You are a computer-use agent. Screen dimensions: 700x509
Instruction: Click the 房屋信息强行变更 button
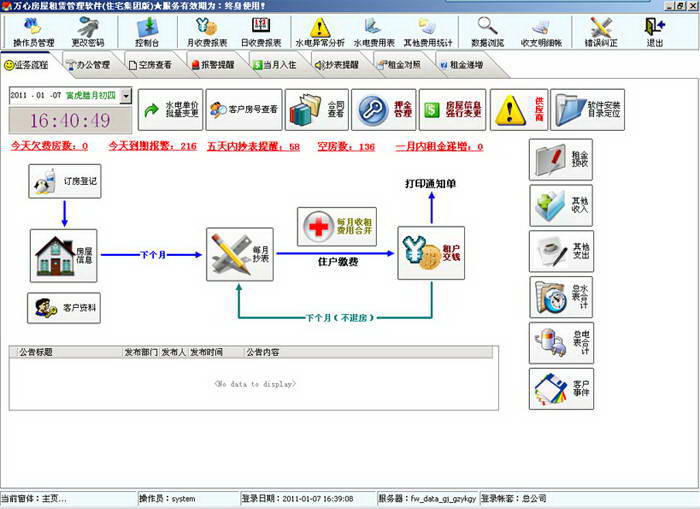pos(452,109)
